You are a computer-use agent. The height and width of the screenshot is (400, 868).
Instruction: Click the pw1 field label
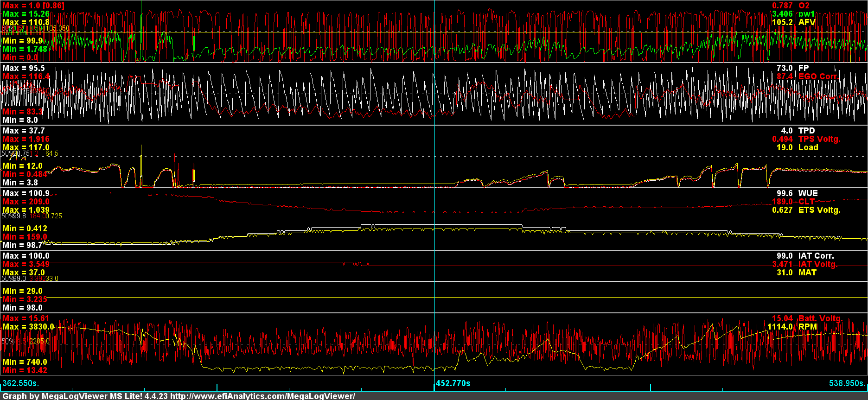pyautogui.click(x=806, y=14)
